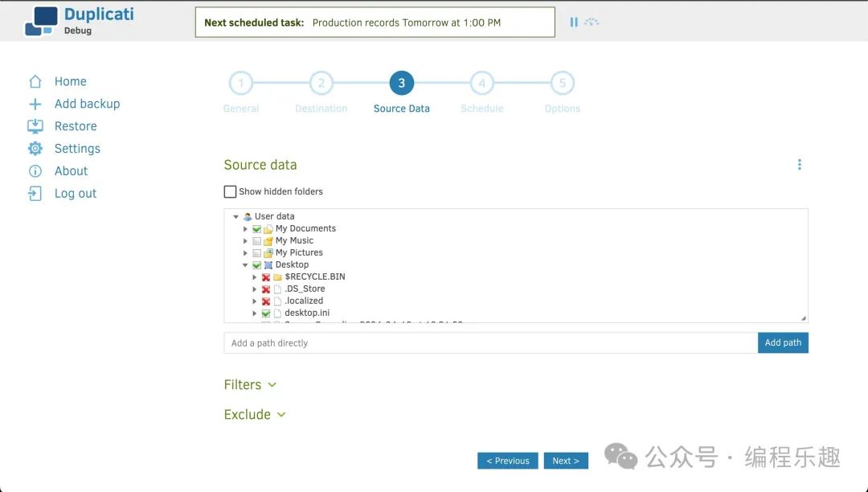Screen dimensions: 868x492
Task: Enable Show hidden folders checkbox
Action: (231, 192)
